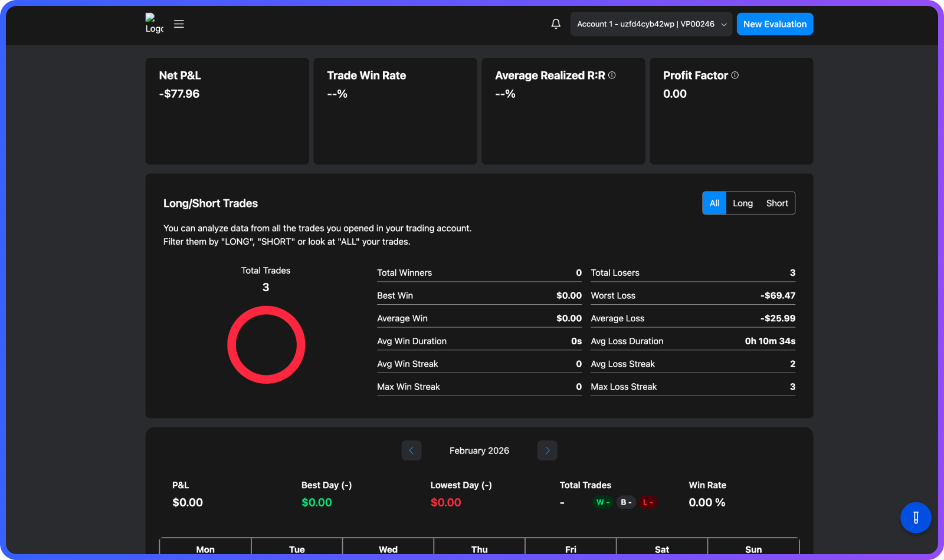The image size is (944, 560).
Task: Open the blue test tube evaluation widget
Action: [x=915, y=518]
